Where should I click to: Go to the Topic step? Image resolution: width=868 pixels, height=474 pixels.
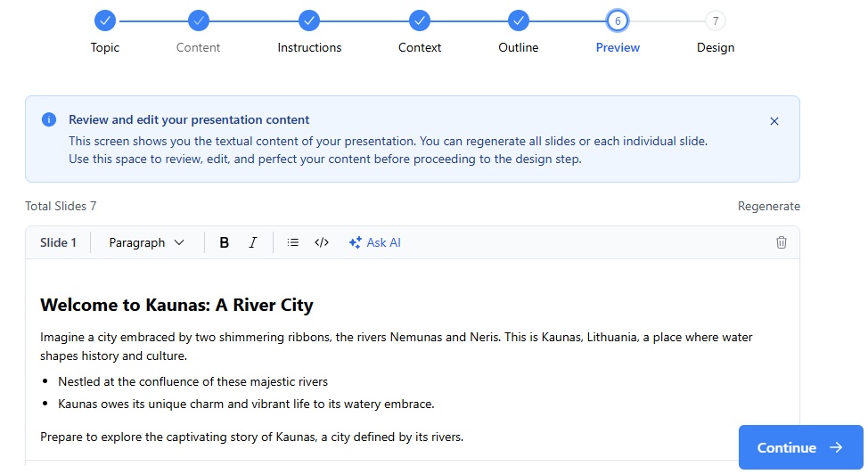click(105, 20)
